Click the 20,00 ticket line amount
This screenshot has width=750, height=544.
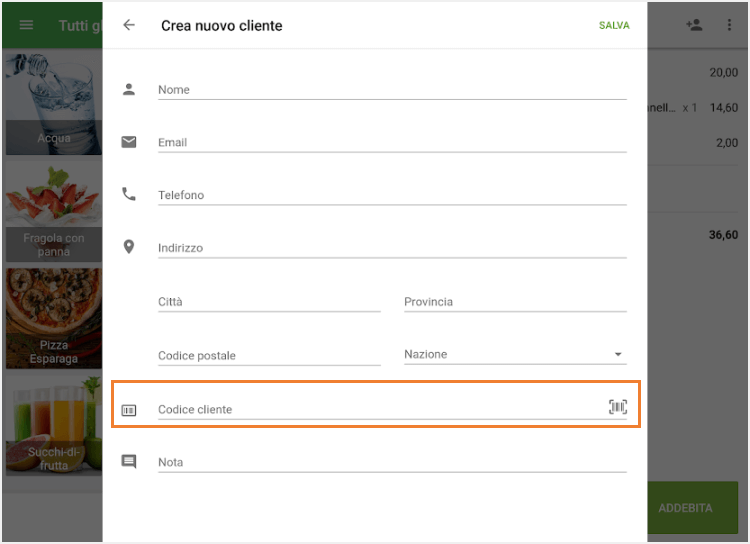tap(723, 72)
